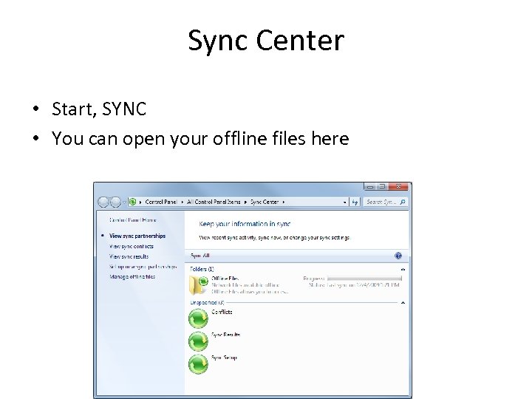Click Sync Center breadcrumb
The image size is (532, 399).
pos(265,202)
